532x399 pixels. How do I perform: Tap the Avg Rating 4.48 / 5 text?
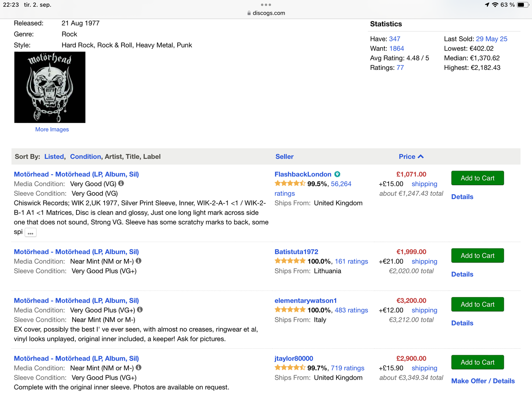[400, 58]
